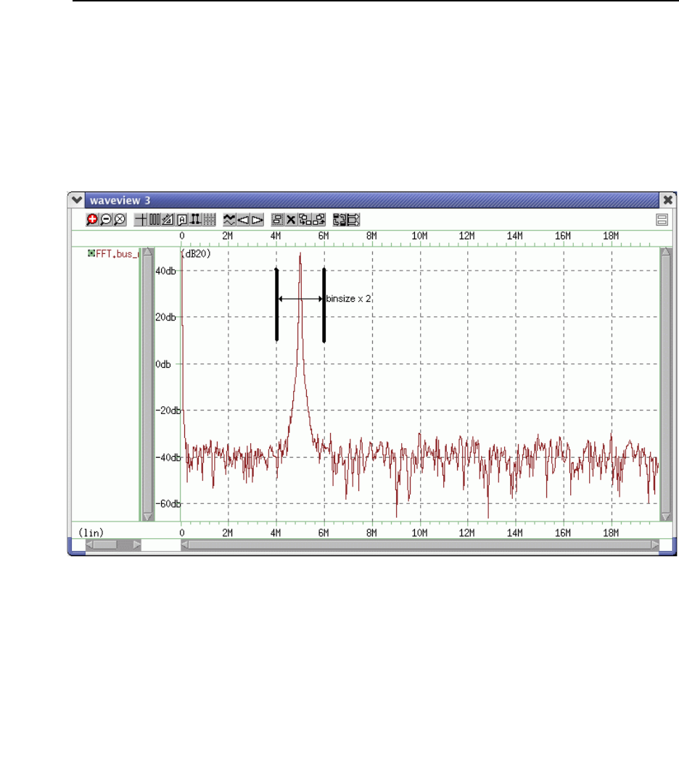Click the left arrow previous icon

pos(243,220)
